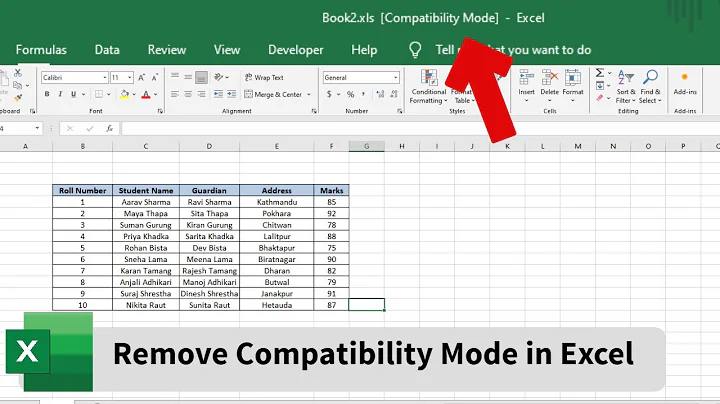Open the View tab

coord(227,50)
